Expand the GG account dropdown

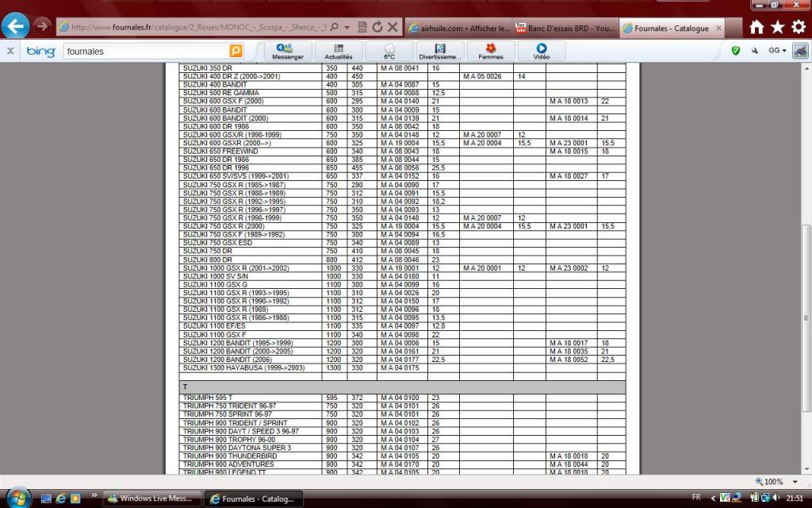(777, 51)
